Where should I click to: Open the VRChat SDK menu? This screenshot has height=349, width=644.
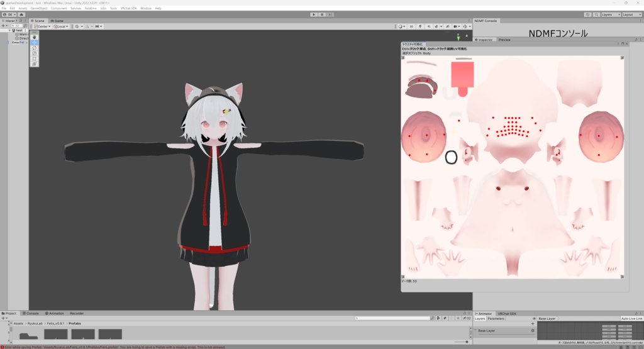128,8
